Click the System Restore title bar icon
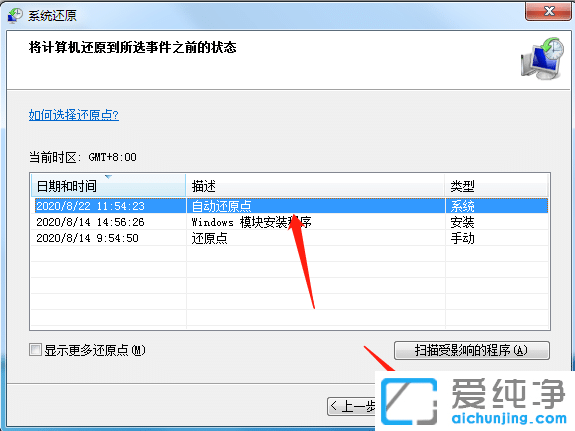The height and width of the screenshot is (431, 575). 15,15
